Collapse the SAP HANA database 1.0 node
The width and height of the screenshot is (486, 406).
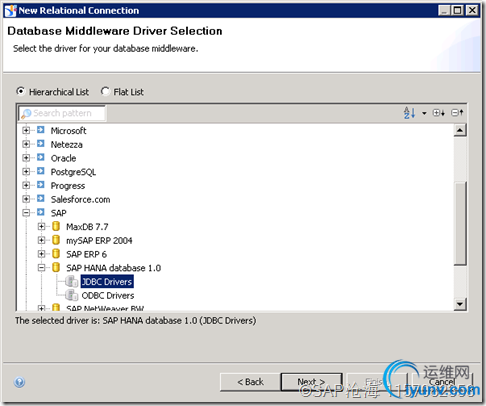click(x=41, y=268)
